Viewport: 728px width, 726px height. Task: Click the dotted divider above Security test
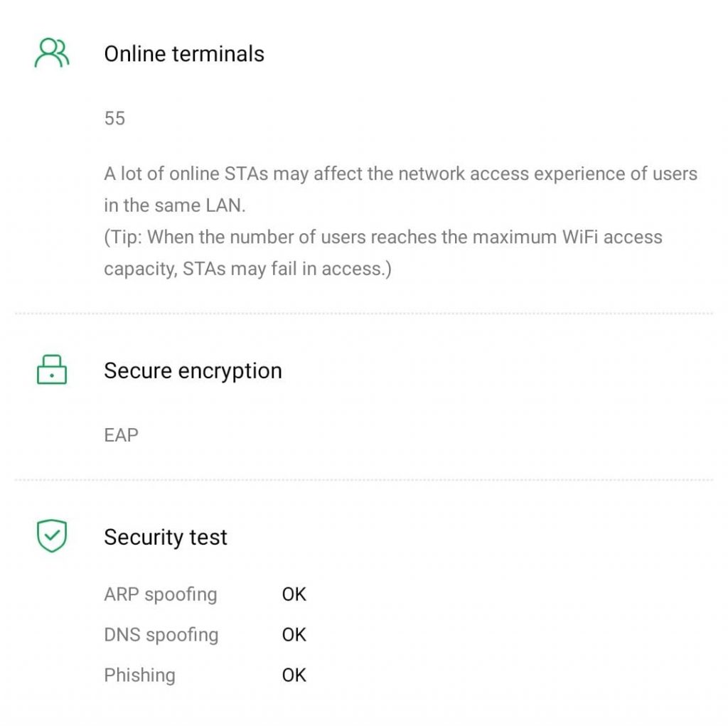tap(364, 480)
